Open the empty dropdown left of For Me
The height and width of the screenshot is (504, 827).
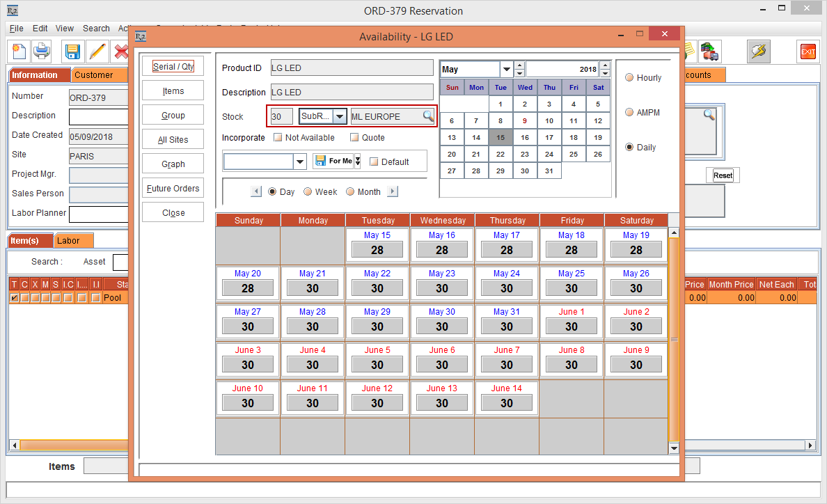tap(300, 162)
